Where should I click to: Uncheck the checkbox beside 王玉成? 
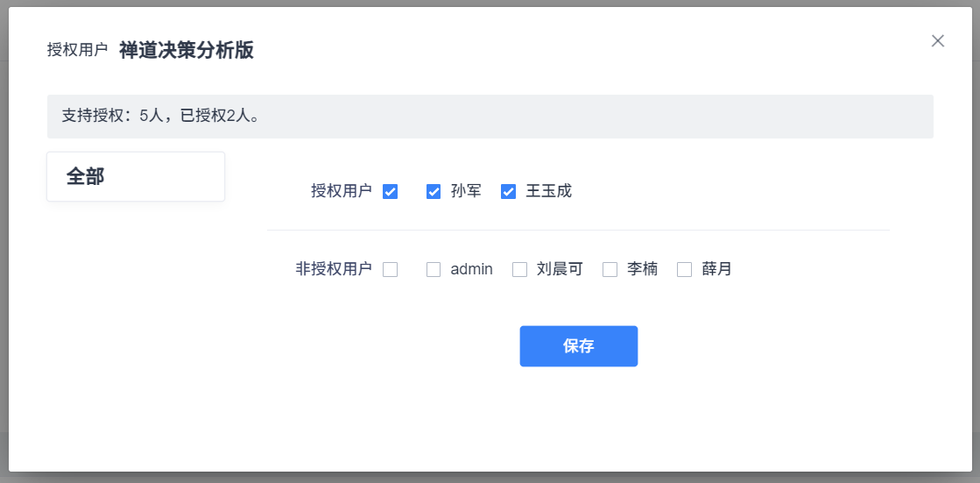pos(508,192)
